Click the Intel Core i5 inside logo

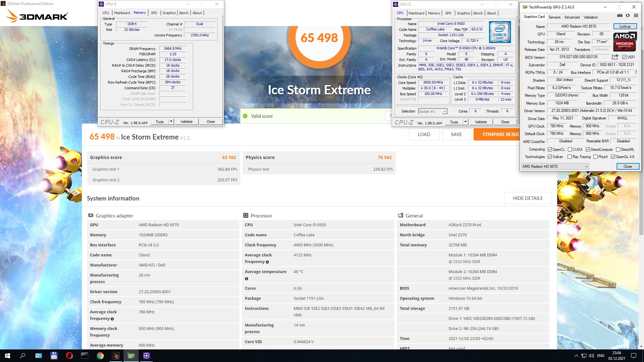tap(500, 32)
